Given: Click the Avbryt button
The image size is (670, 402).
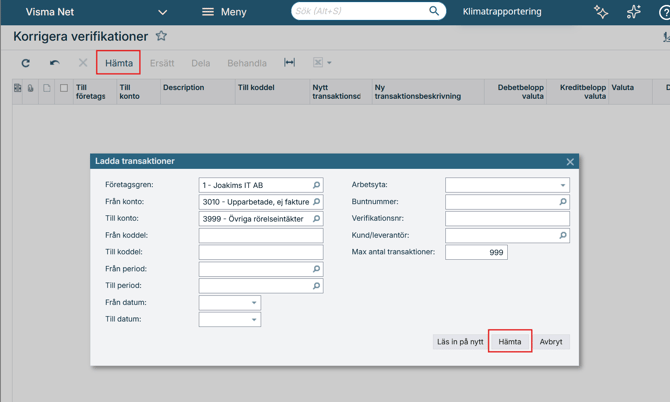Looking at the screenshot, I should 551,342.
